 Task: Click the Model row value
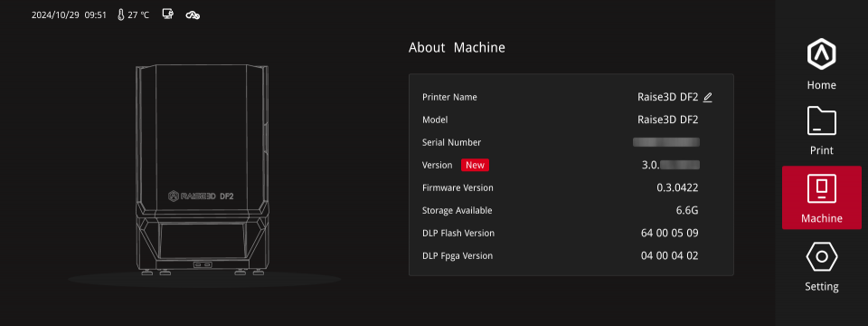click(668, 120)
